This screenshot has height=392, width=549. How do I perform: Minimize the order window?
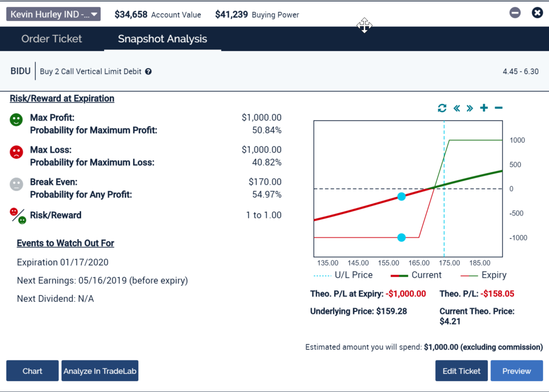pyautogui.click(x=515, y=13)
